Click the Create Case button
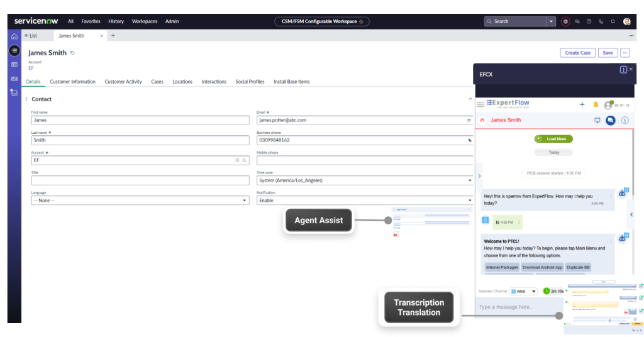The height and width of the screenshot is (337, 644). (x=577, y=53)
